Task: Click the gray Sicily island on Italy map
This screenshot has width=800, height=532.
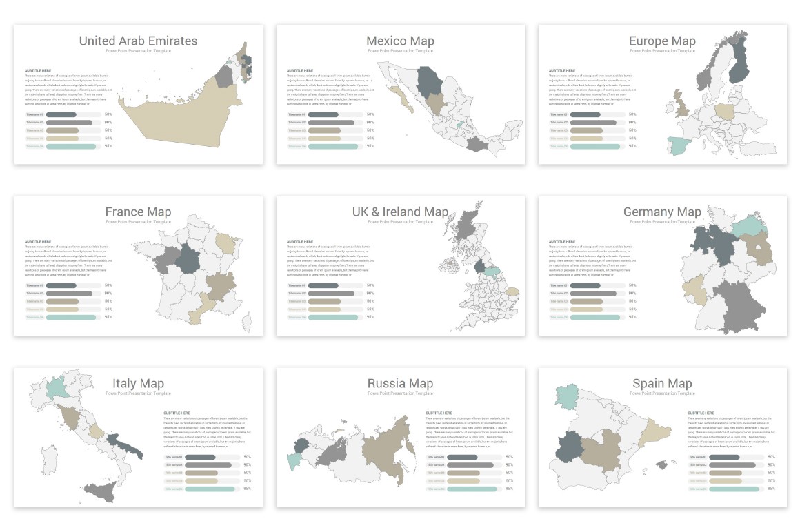Action: (99, 492)
